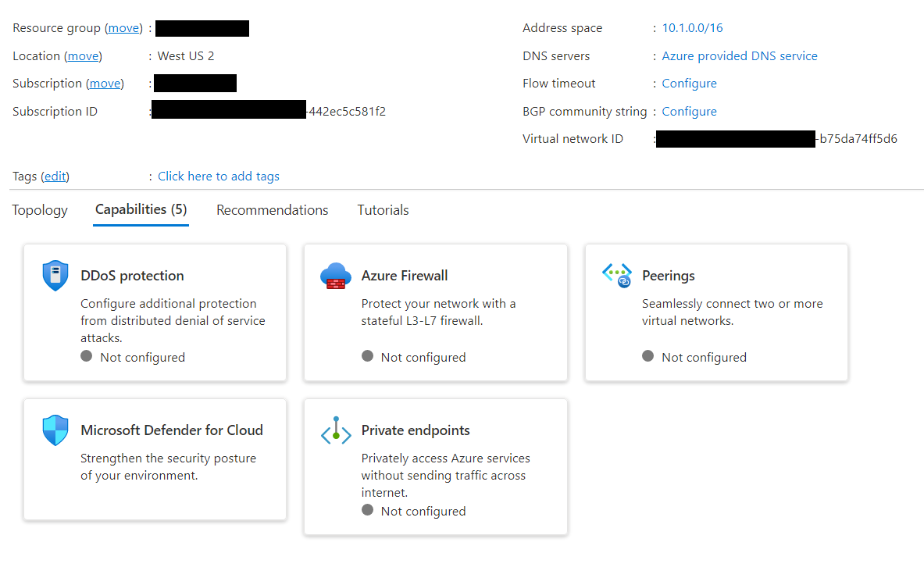
Task: Open the Private endpoints card title
Action: click(416, 430)
